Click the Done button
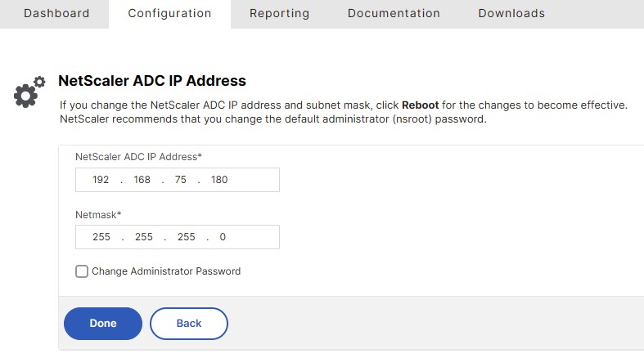Viewport: 644px width, 358px height. (103, 324)
